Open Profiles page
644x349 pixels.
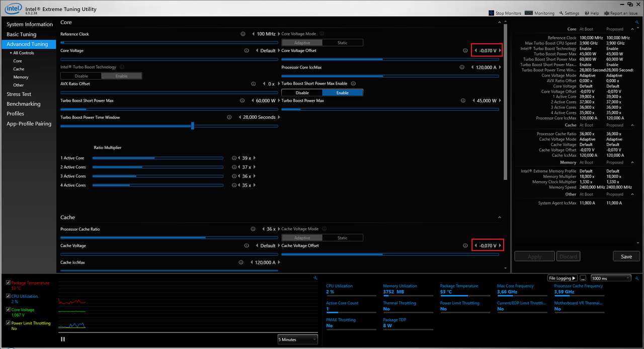(x=16, y=113)
